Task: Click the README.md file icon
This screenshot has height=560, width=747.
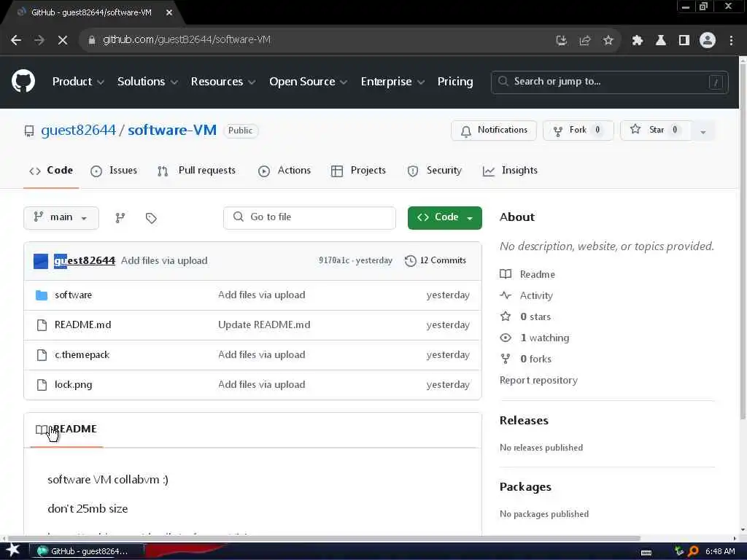Action: 42,325
